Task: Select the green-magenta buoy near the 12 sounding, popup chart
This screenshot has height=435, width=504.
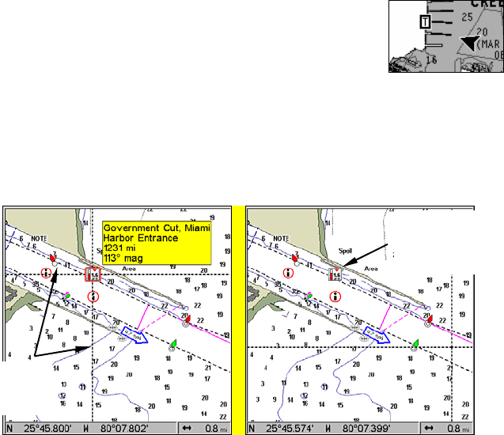Action: point(66,296)
